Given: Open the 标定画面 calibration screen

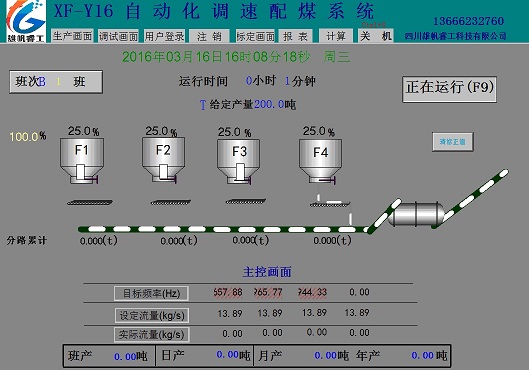Looking at the screenshot, I should pos(255,36).
